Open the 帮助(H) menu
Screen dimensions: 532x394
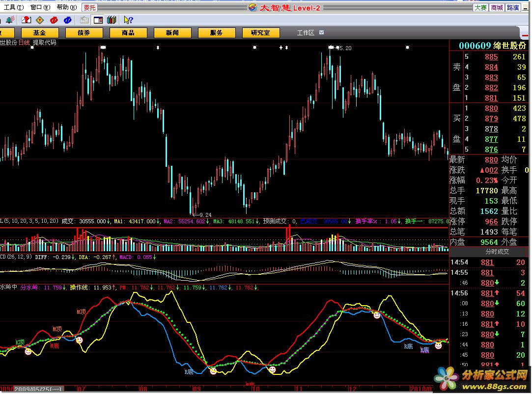click(66, 7)
